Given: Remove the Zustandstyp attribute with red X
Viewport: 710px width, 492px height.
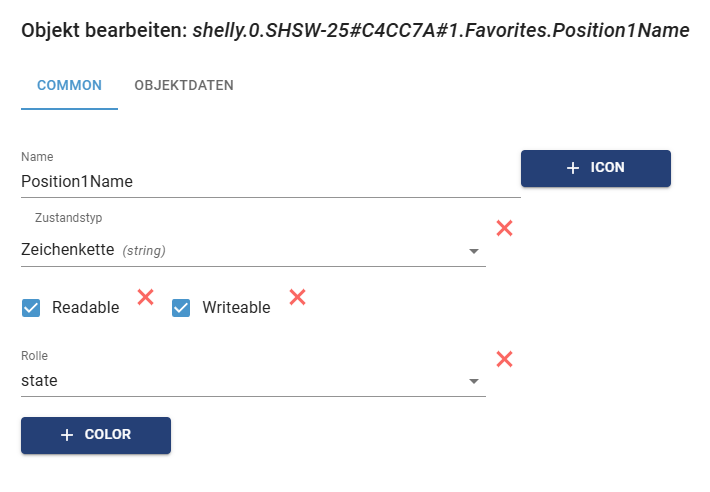Looking at the screenshot, I should pos(504,228).
